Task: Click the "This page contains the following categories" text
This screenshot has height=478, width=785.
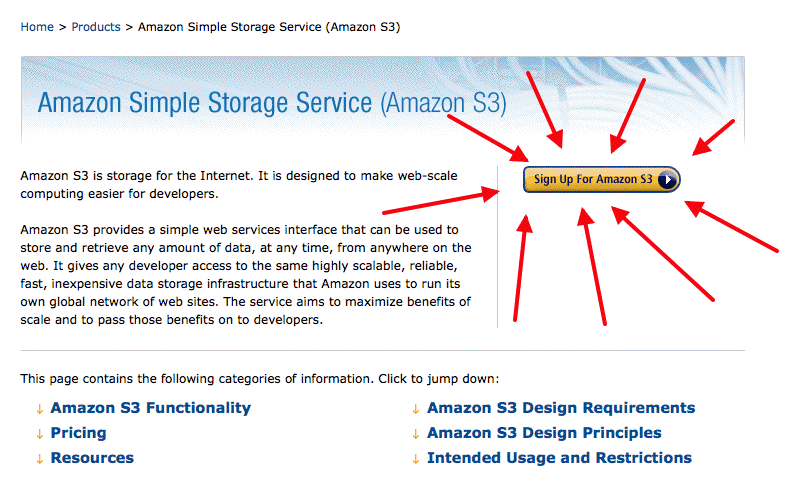Action: coord(259,379)
